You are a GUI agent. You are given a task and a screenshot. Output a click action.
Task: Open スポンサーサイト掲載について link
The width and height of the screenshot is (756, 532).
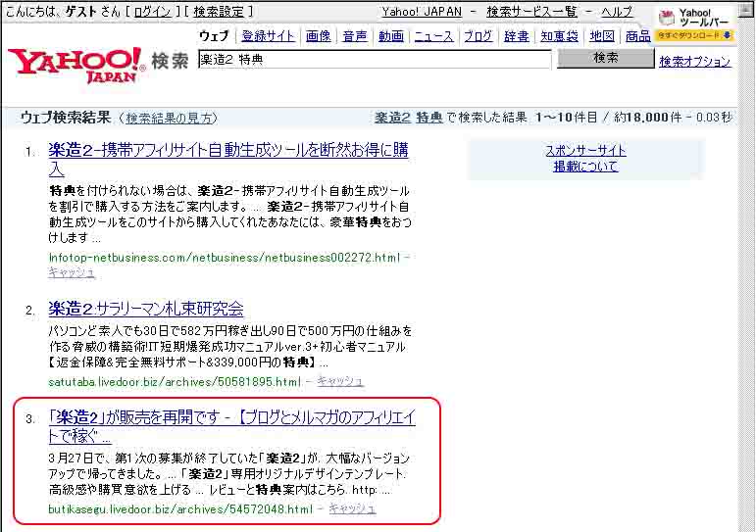585,159
